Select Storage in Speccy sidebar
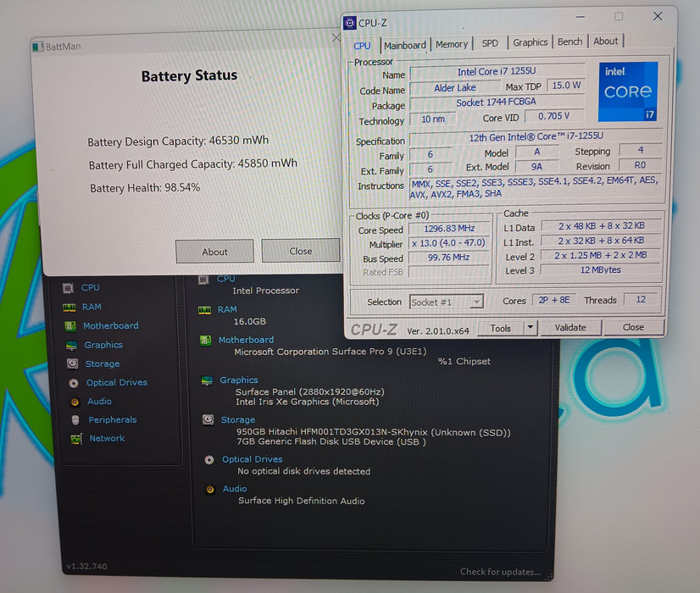The image size is (700, 593). pyautogui.click(x=103, y=364)
